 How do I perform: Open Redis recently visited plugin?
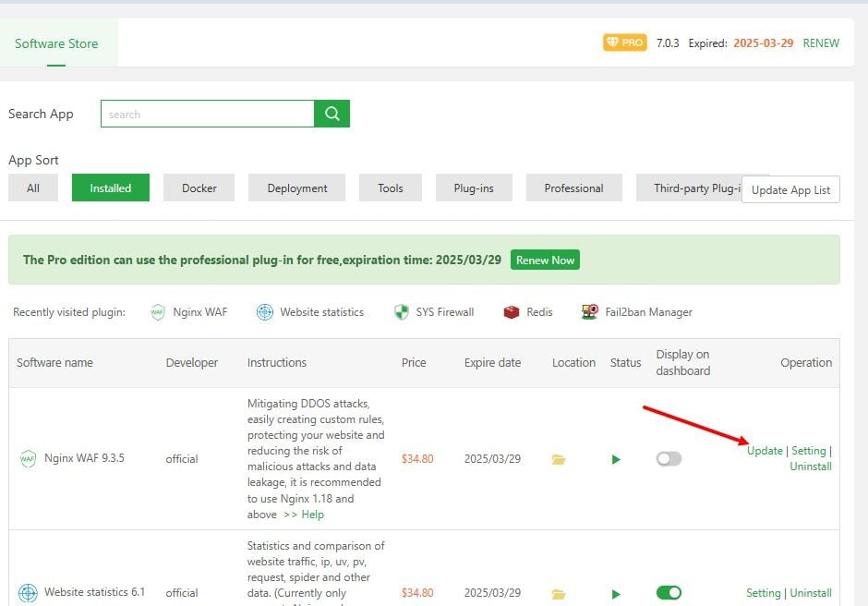(x=528, y=312)
